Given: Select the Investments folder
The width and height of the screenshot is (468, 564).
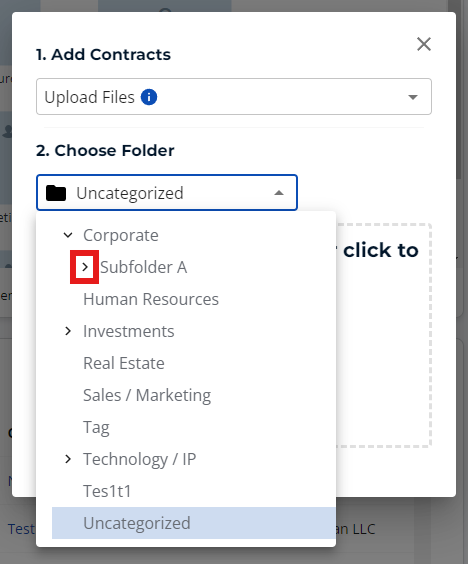Looking at the screenshot, I should click(129, 331).
